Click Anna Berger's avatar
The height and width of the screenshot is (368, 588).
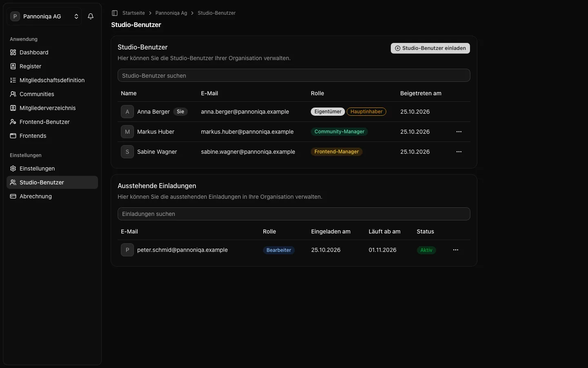click(x=127, y=112)
